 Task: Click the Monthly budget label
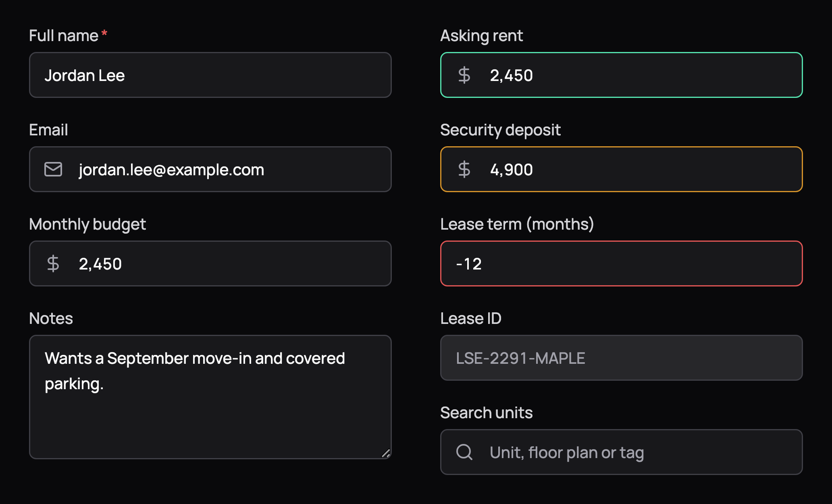click(x=87, y=224)
